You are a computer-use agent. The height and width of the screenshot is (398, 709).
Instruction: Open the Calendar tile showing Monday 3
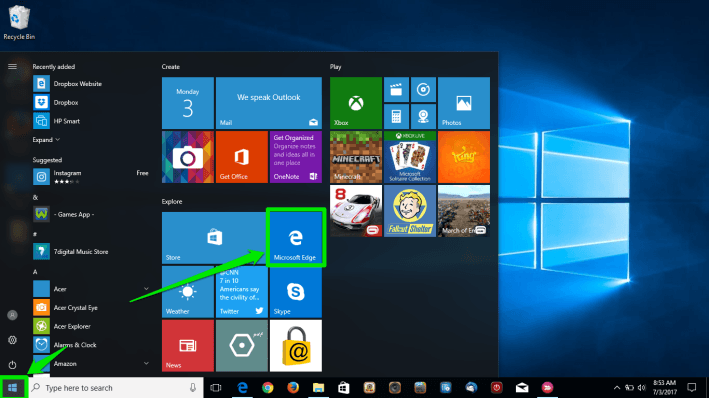pos(188,103)
